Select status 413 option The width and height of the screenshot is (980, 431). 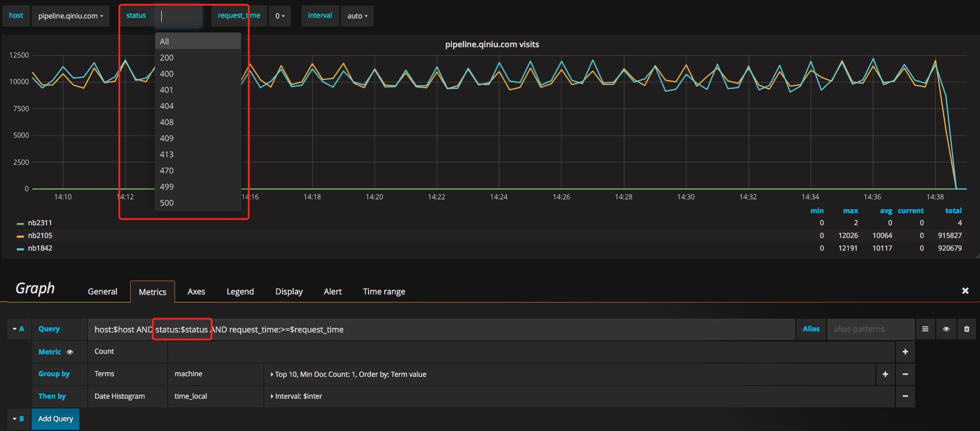point(198,154)
